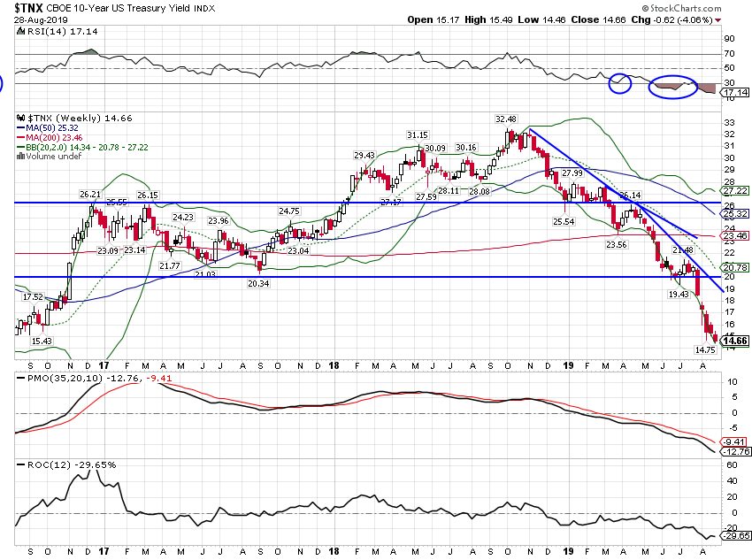The height and width of the screenshot is (560, 752).
Task: Click the Chg -0.62 (-4.06%) value
Action: [x=671, y=19]
